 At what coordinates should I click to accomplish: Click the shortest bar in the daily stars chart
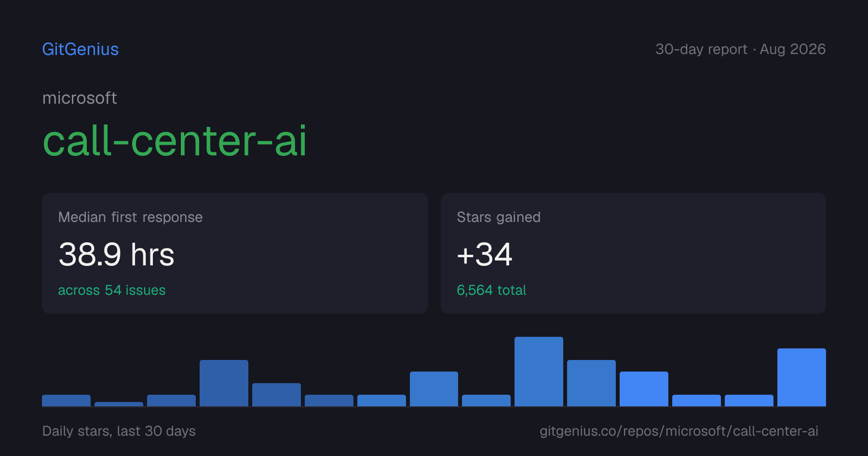coord(119,404)
